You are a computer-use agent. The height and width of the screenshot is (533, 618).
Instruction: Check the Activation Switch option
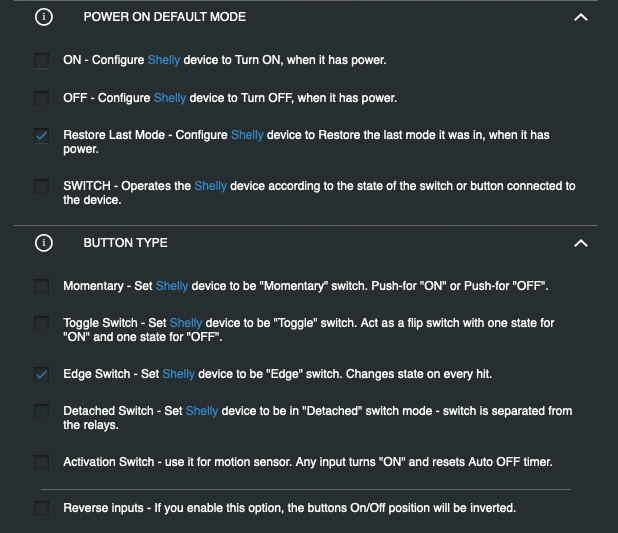(41, 462)
